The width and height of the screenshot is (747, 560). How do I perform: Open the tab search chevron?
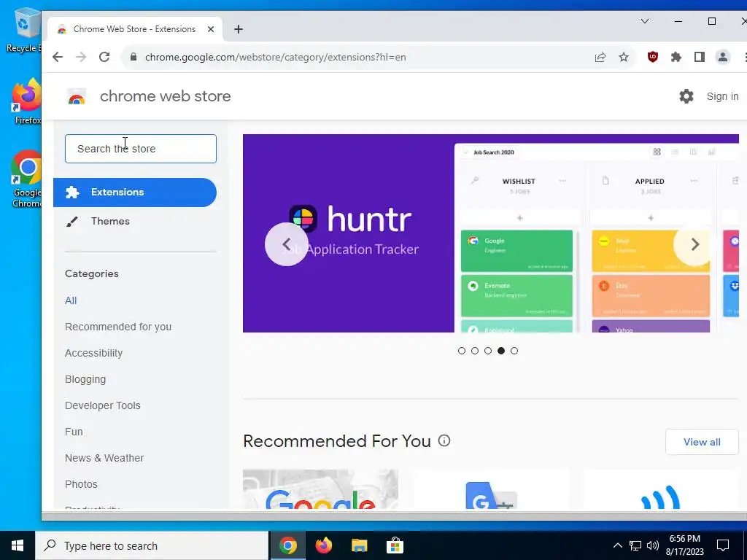pyautogui.click(x=645, y=21)
